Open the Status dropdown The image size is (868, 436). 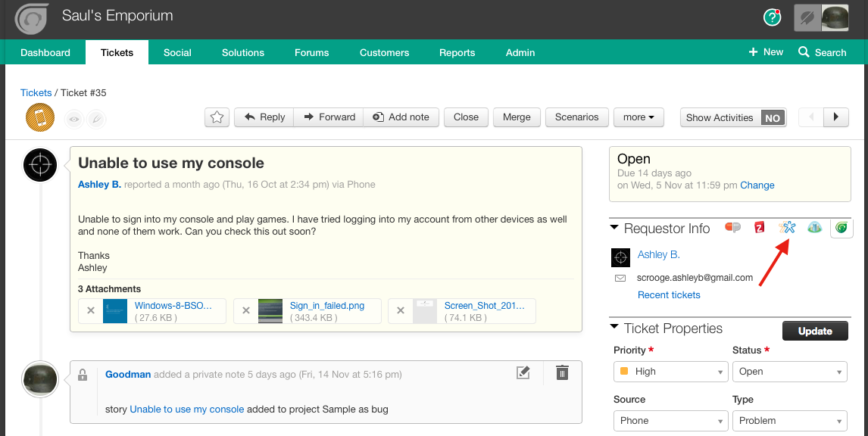(x=790, y=372)
